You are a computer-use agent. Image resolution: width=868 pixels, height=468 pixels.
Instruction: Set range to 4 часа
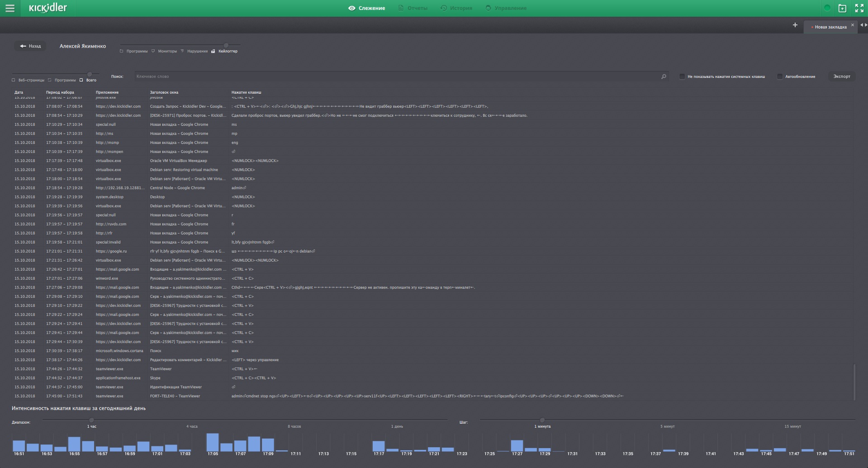tap(192, 426)
